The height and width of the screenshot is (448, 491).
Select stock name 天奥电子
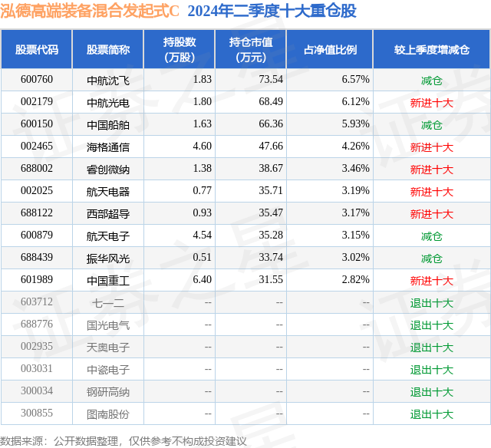(x=108, y=348)
